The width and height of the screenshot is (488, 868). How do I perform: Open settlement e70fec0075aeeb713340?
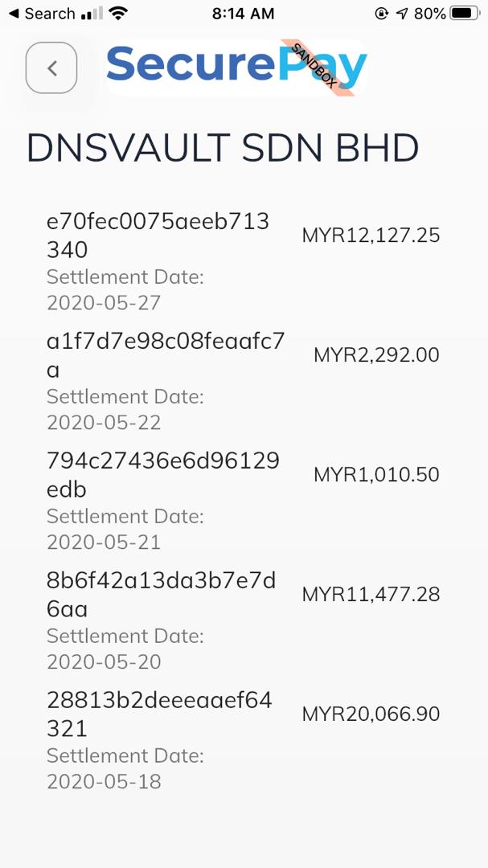(x=158, y=235)
